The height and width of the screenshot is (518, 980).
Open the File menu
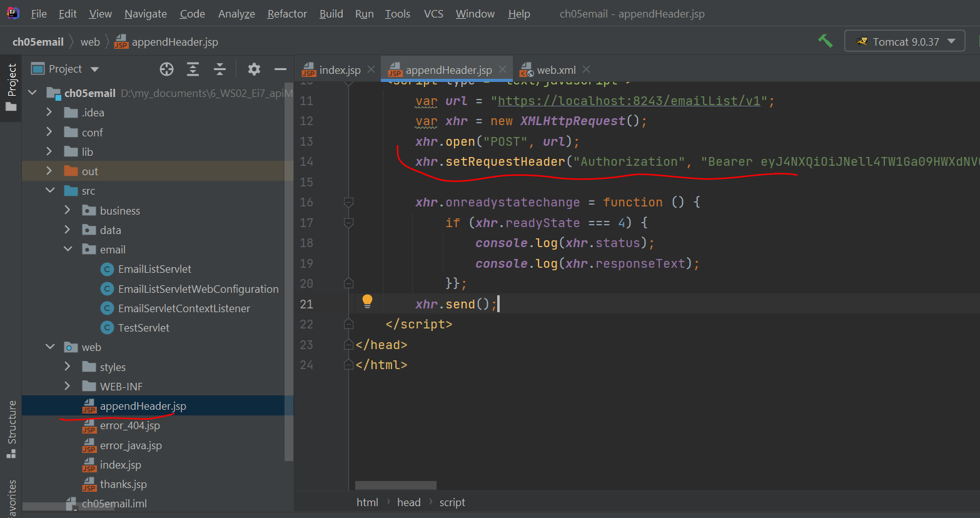click(x=39, y=14)
